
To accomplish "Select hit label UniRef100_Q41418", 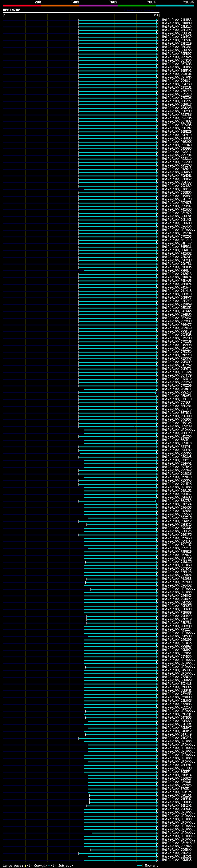I will [x=177, y=291].
